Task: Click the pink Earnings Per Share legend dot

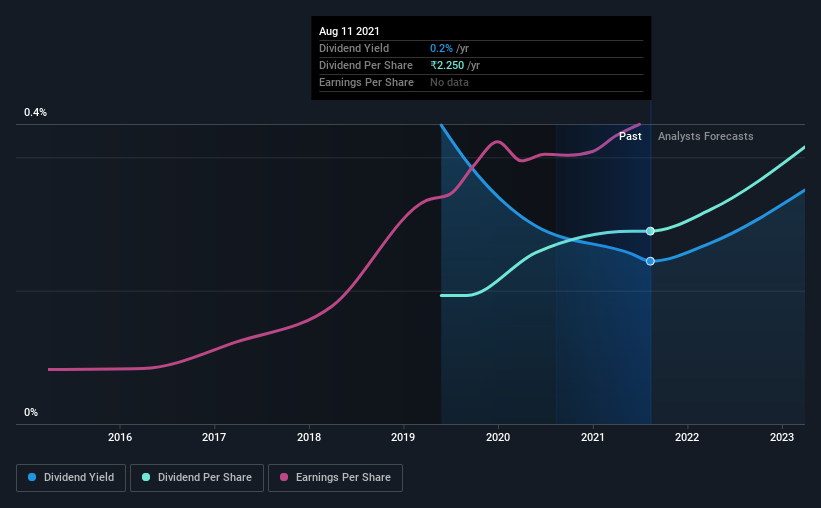Action: 284,478
